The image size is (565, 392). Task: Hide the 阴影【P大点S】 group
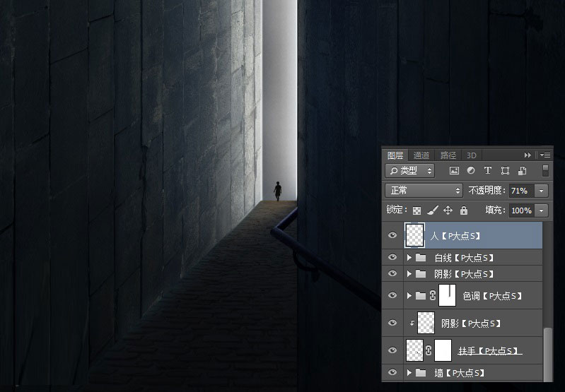[392, 273]
